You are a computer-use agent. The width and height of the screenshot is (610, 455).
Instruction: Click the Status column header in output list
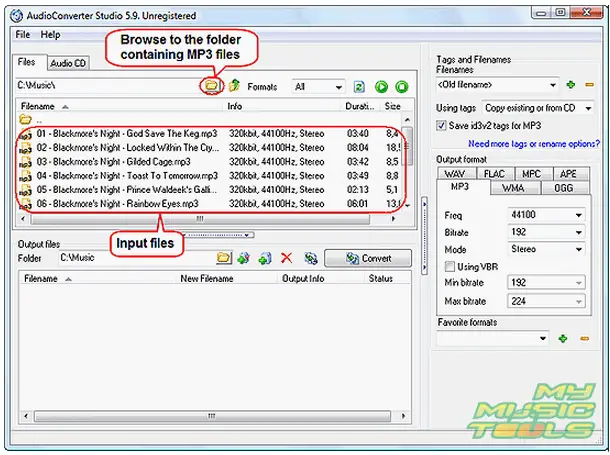[x=387, y=278]
